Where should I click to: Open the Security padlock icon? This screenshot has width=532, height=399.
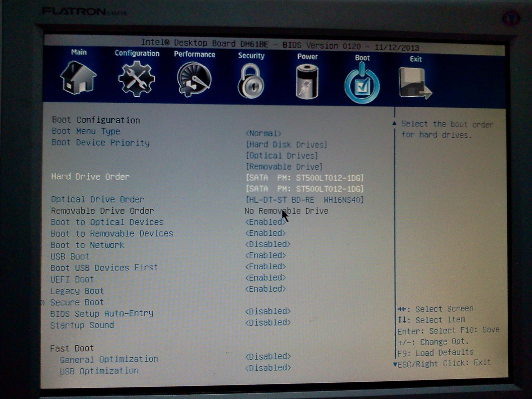coord(251,81)
